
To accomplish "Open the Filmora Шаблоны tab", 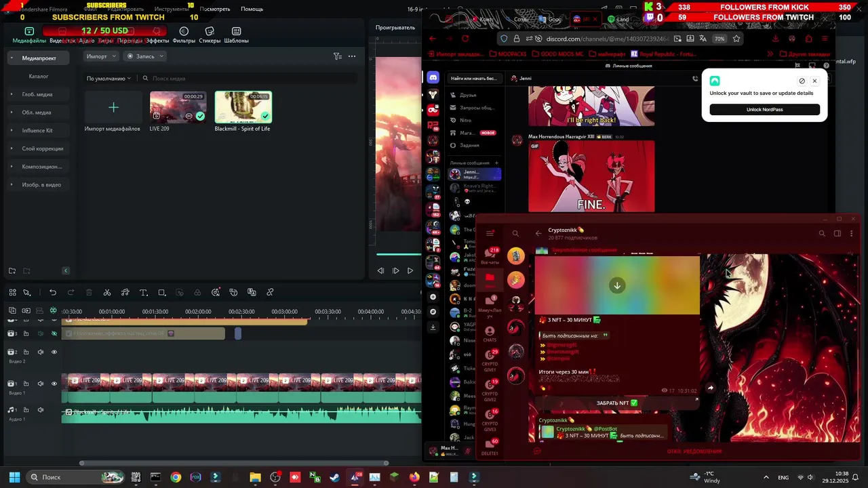I will 236,36.
